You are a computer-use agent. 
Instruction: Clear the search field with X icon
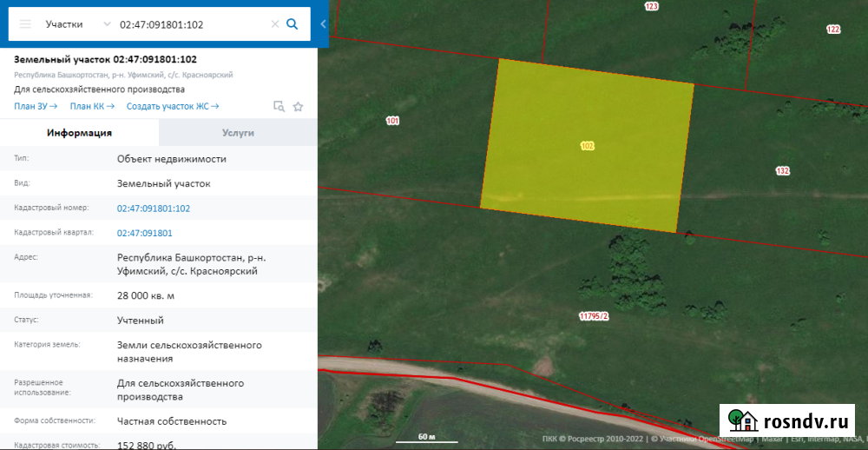(275, 24)
